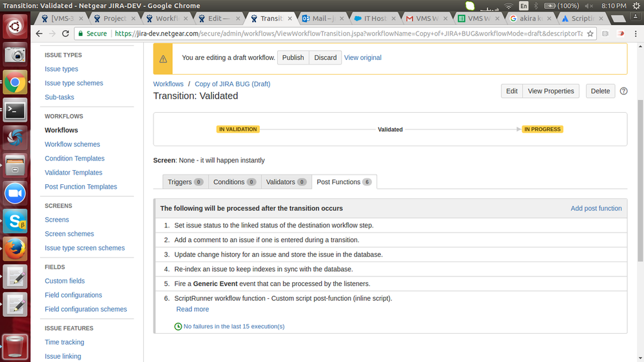Open Google Chrome from dock
This screenshot has height=362, width=644.
(15, 82)
